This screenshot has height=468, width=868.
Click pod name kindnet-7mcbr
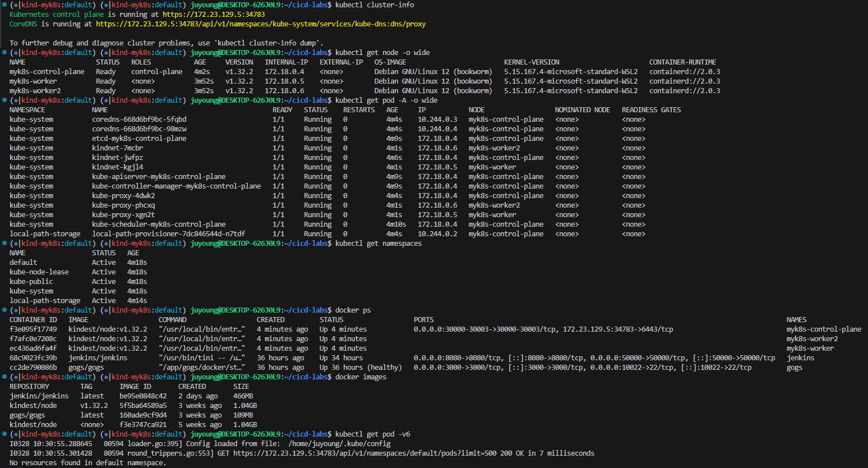coord(118,148)
